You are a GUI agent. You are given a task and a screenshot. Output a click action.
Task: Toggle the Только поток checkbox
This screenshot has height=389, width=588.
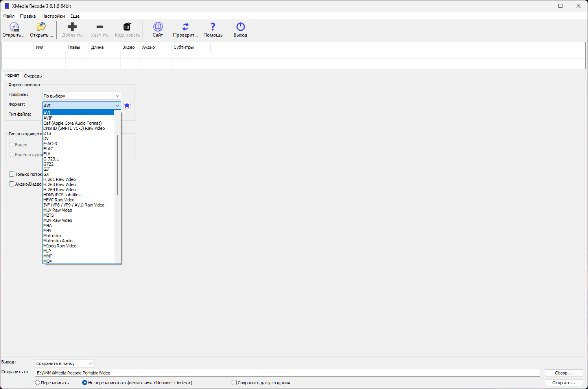12,174
